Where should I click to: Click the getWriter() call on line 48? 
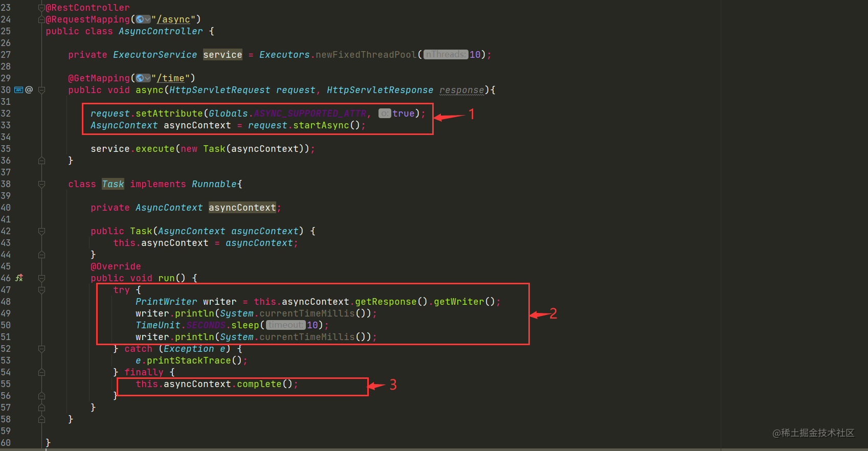point(464,302)
